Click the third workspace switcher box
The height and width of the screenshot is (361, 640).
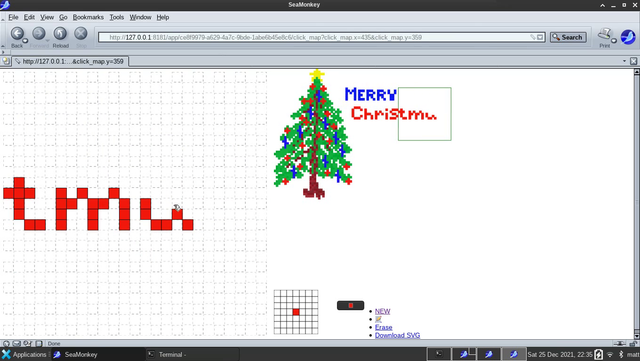(x=489, y=354)
